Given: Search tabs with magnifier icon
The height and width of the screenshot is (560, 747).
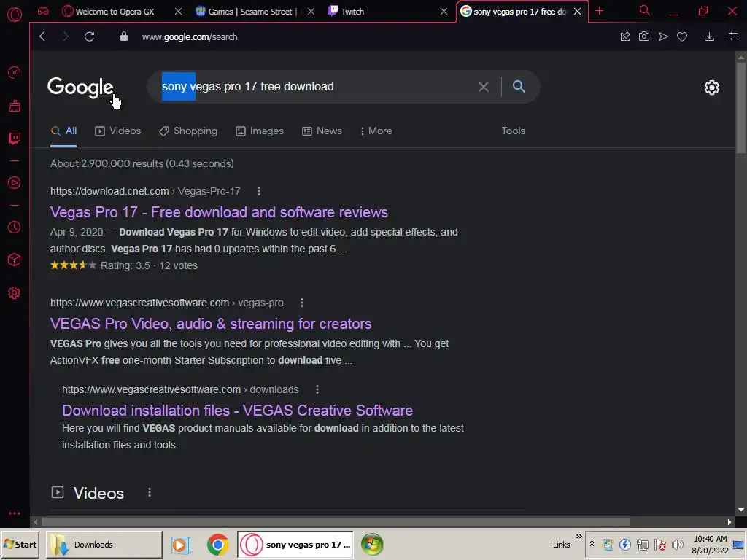Looking at the screenshot, I should coord(645,10).
